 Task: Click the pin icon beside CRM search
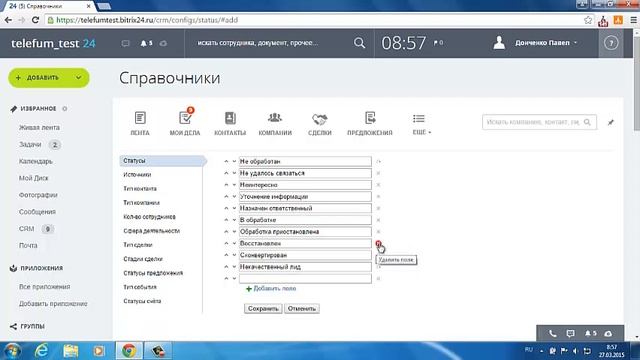611,122
